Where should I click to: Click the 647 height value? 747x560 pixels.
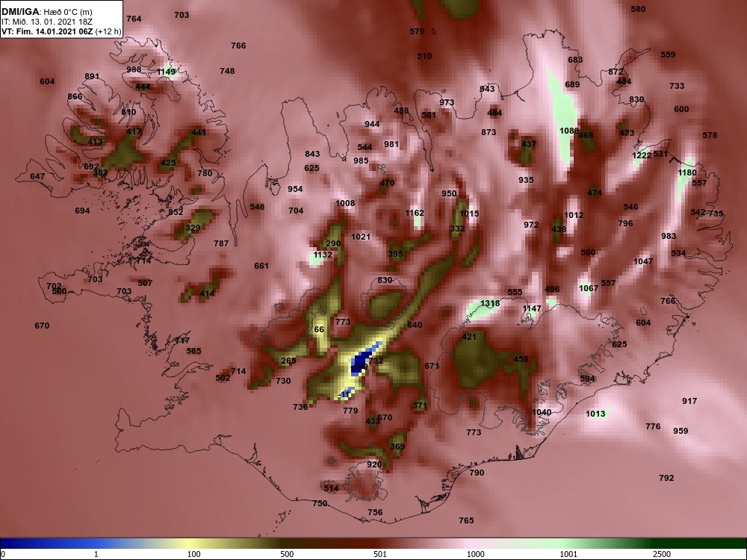[37, 177]
